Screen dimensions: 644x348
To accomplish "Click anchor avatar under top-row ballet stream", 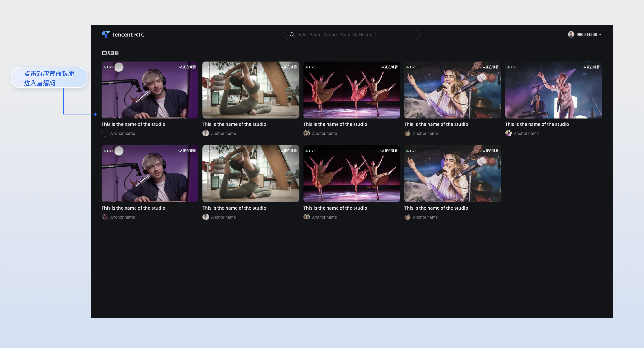I will pos(306,133).
